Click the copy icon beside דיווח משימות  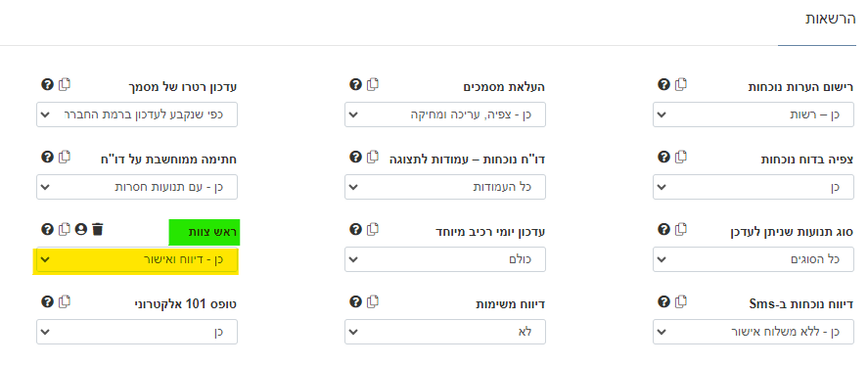pos(373,301)
